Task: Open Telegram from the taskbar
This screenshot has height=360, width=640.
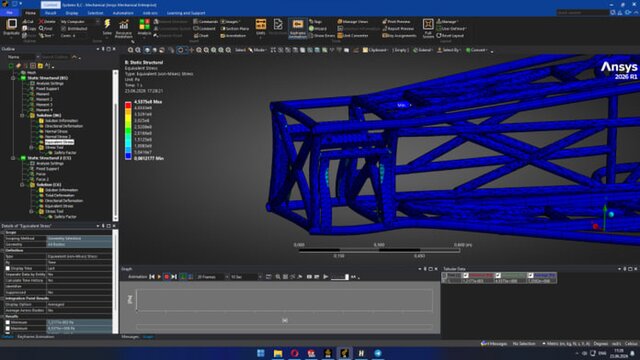Action: [378, 353]
